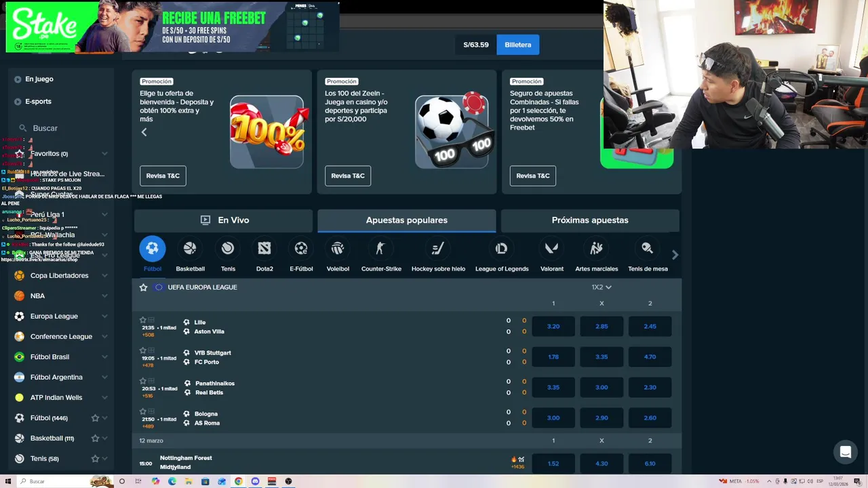Bet on Nottingham Forest win at 1.52
Viewport: 868px width, 488px height.
point(553,464)
